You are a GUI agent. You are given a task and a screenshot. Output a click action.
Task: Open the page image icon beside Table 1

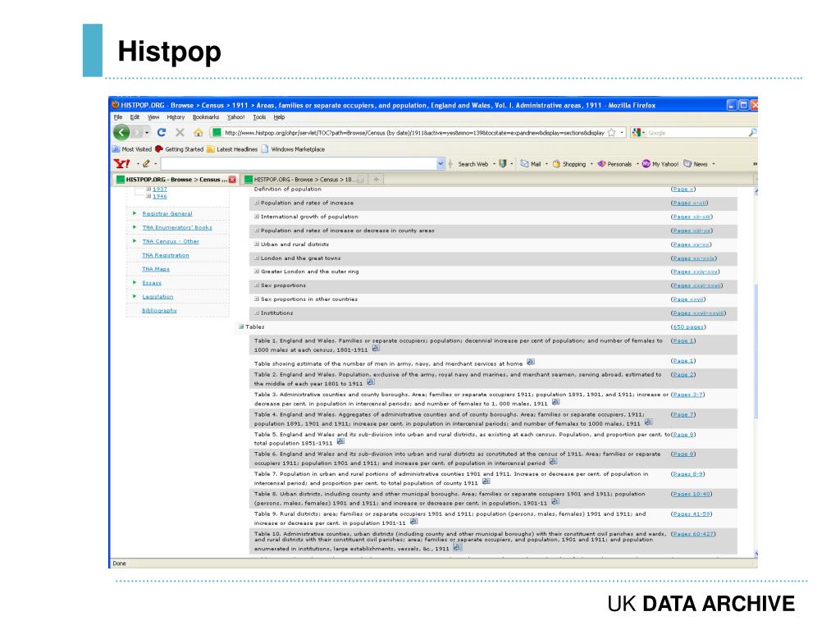point(376,349)
